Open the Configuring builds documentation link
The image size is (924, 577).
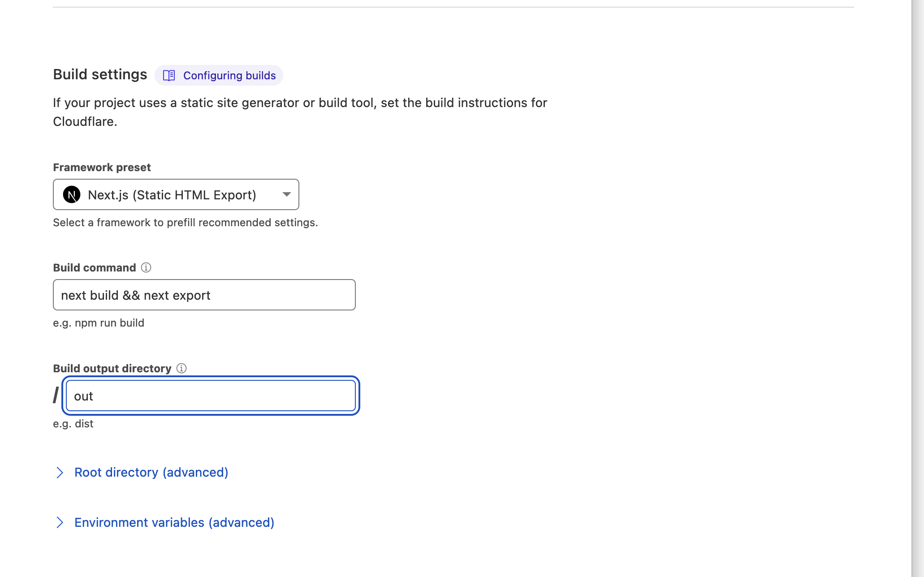click(x=229, y=75)
